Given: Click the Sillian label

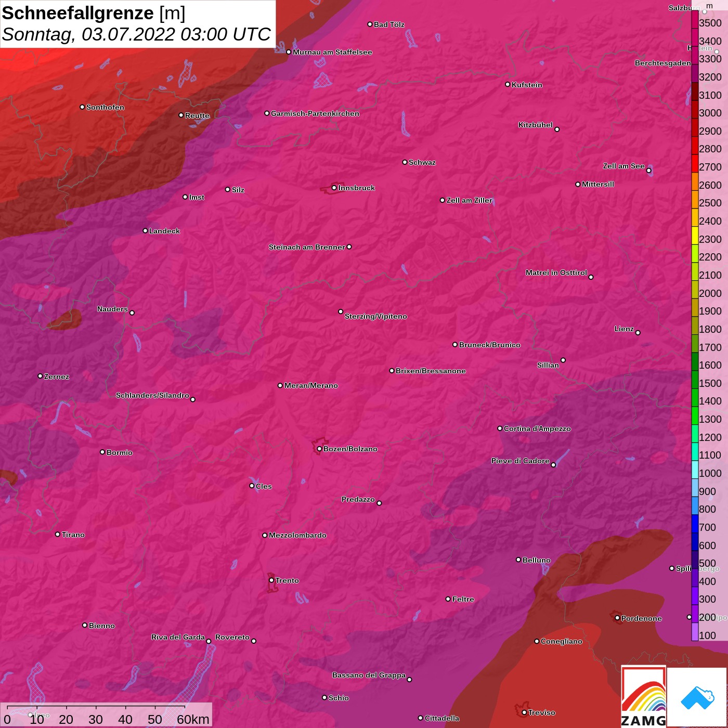Looking at the screenshot, I should click(x=548, y=365).
